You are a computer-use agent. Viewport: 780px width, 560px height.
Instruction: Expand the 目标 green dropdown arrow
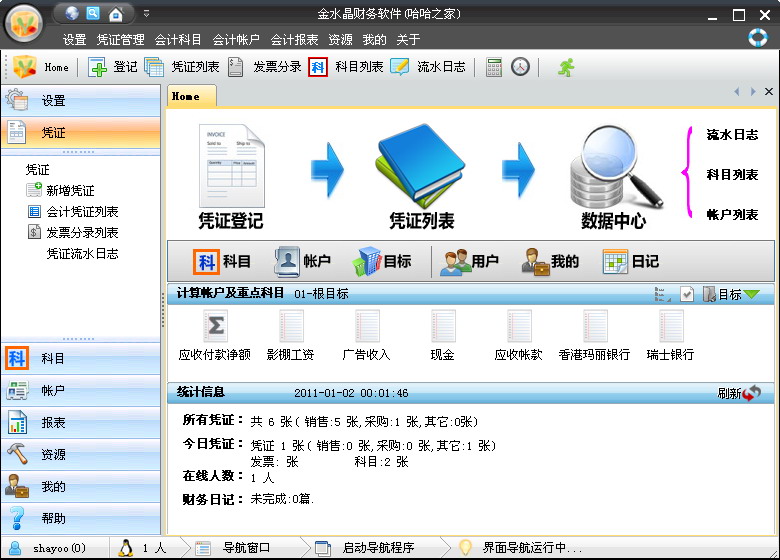coord(752,294)
